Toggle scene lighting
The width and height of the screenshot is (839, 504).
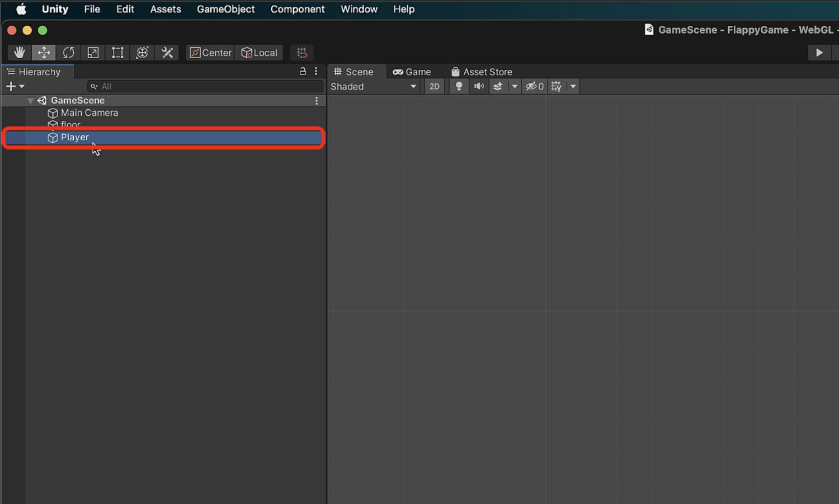click(x=459, y=86)
